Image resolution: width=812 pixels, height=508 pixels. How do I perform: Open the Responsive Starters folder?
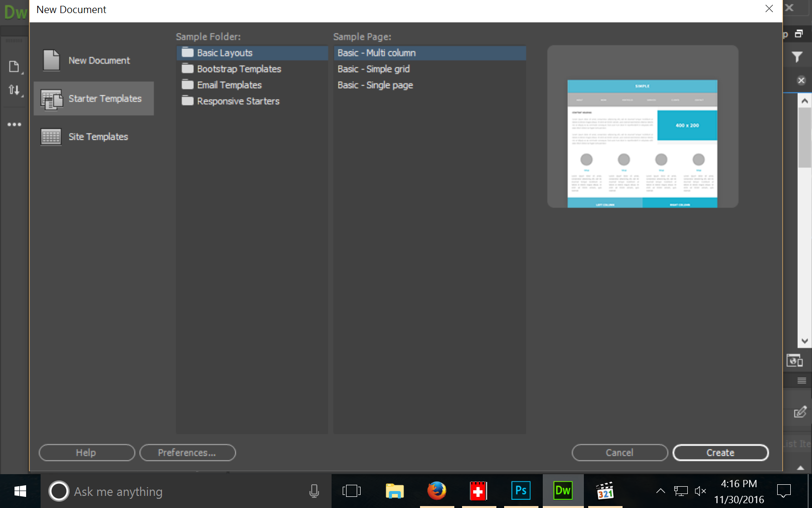click(x=238, y=101)
